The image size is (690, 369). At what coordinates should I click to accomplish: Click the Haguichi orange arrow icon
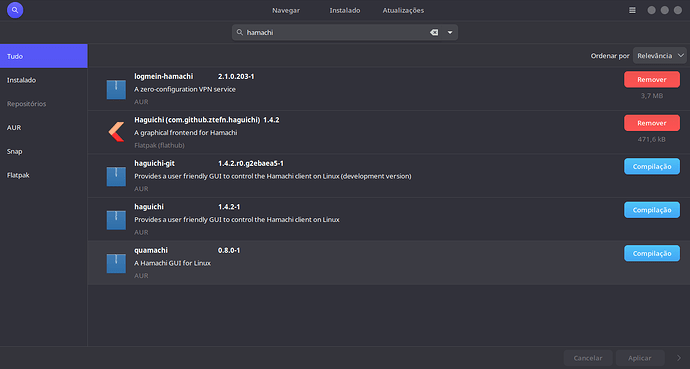[116, 132]
